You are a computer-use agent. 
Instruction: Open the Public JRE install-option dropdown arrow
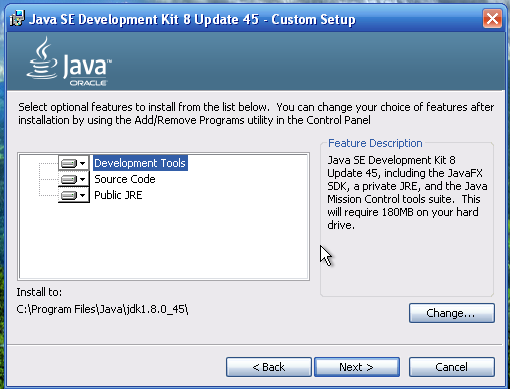click(x=82, y=195)
